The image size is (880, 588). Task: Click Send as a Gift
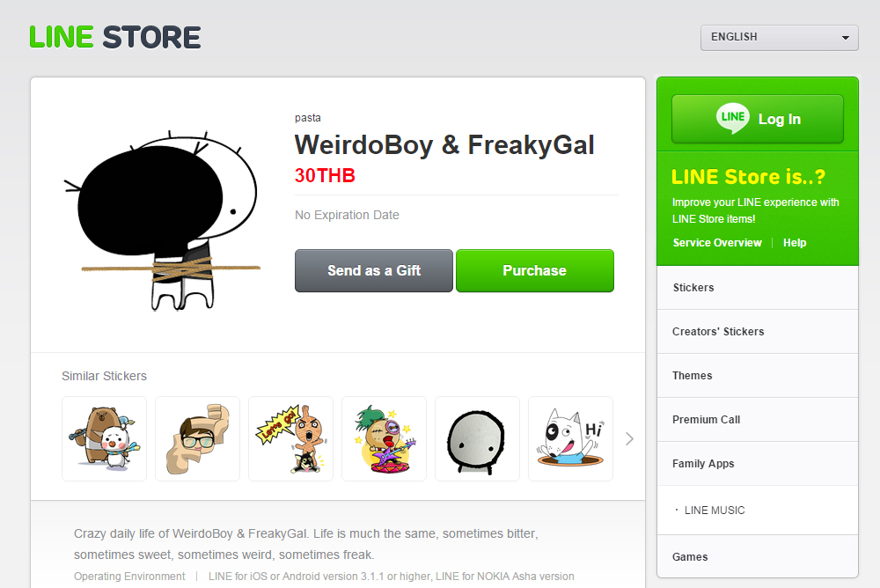tap(374, 271)
